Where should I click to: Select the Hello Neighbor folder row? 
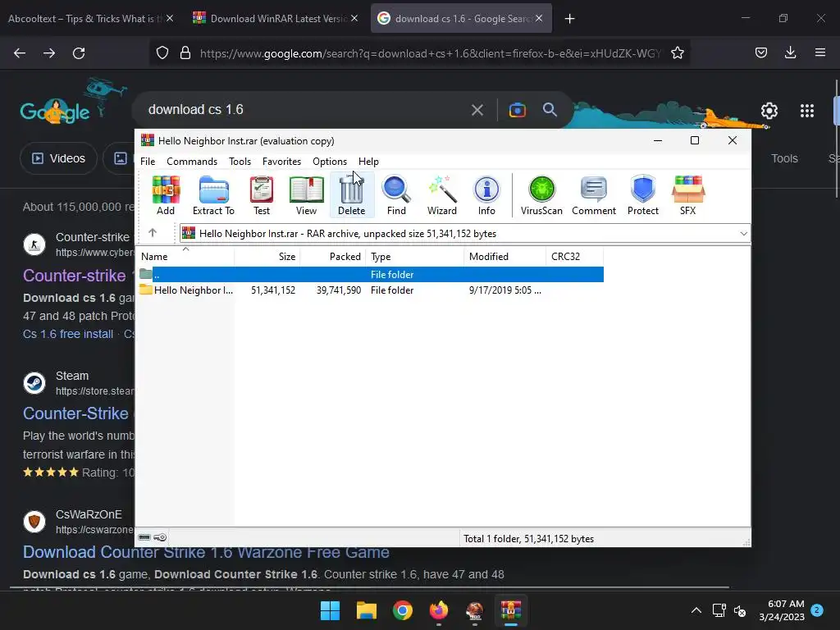[370, 290]
